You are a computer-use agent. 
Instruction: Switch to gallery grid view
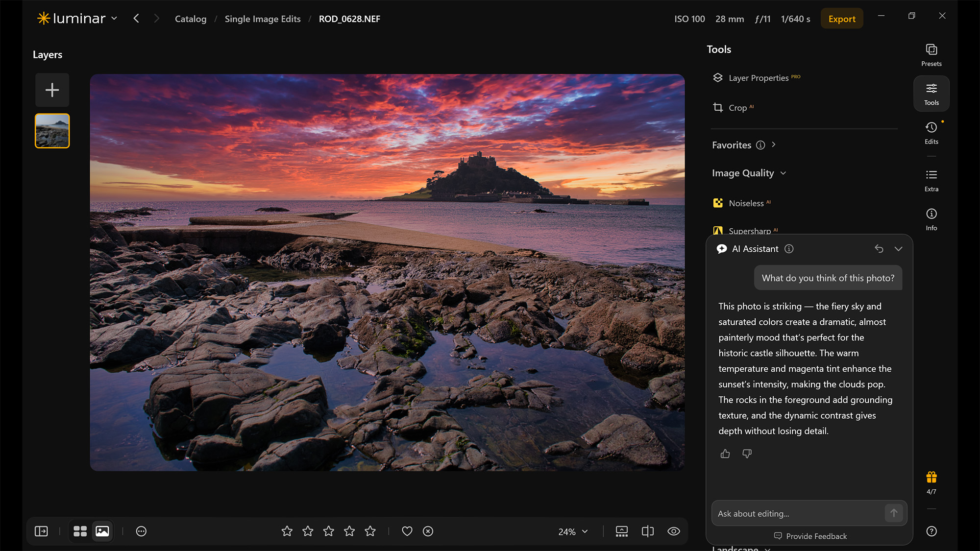click(80, 531)
